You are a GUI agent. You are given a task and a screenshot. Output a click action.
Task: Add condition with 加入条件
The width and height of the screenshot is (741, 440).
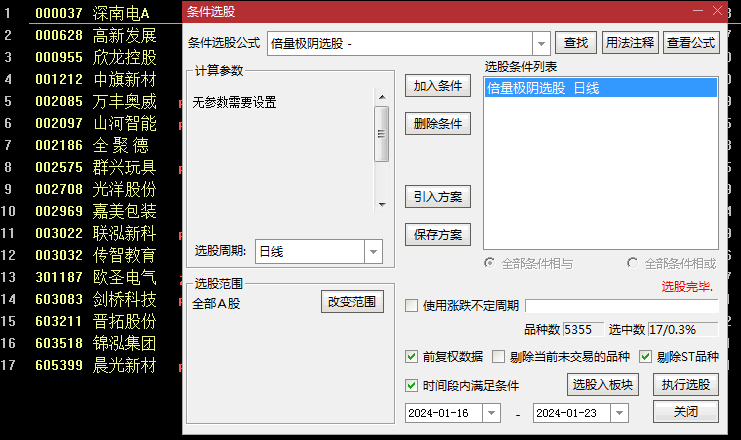[438, 86]
